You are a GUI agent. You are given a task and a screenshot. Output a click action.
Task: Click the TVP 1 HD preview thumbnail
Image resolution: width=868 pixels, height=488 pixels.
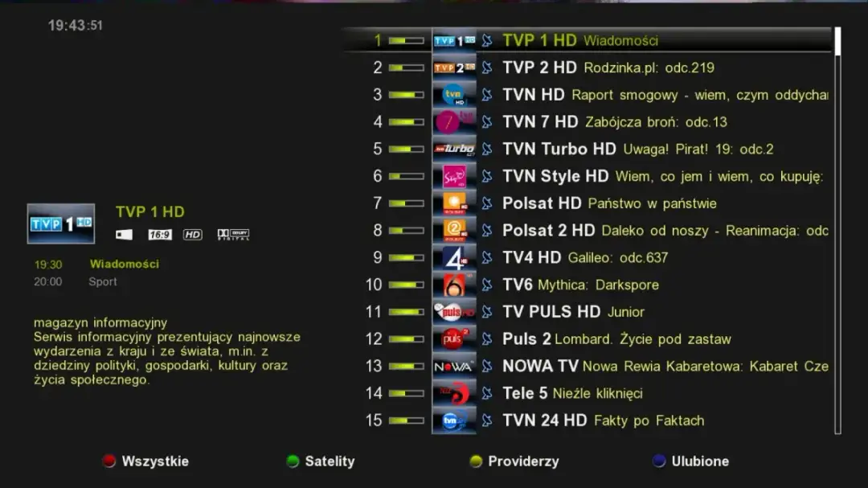[61, 223]
